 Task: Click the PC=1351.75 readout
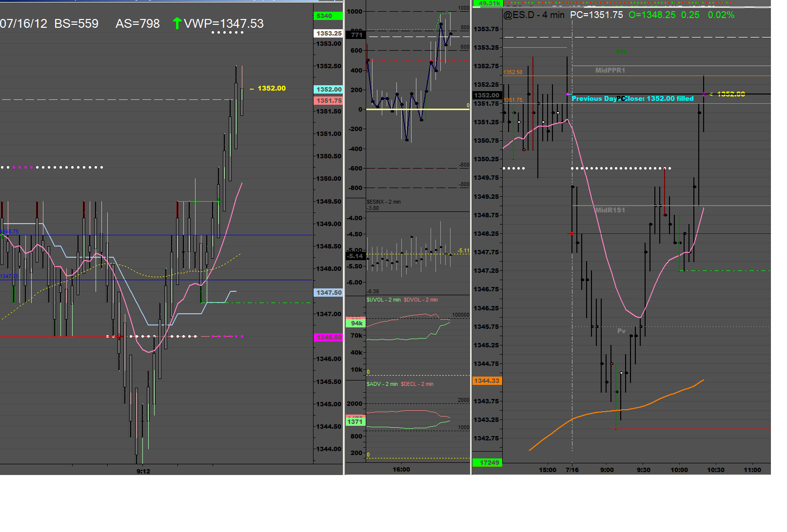(597, 15)
